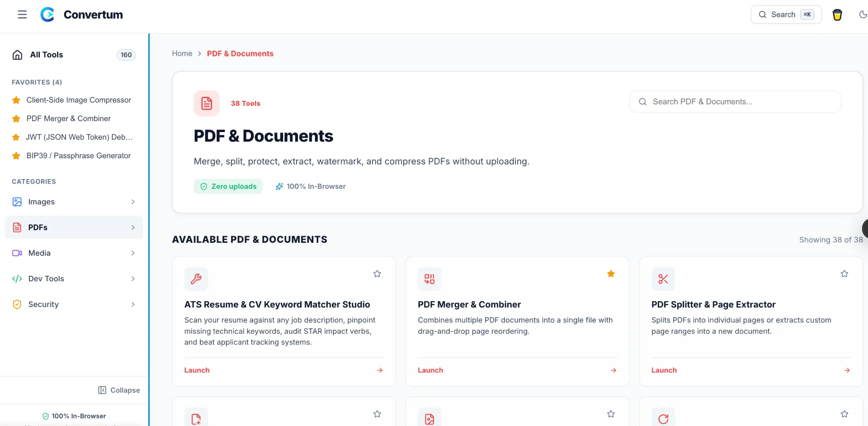Click star icon beside sidebar PDF Merger & Combiner

coord(16,118)
